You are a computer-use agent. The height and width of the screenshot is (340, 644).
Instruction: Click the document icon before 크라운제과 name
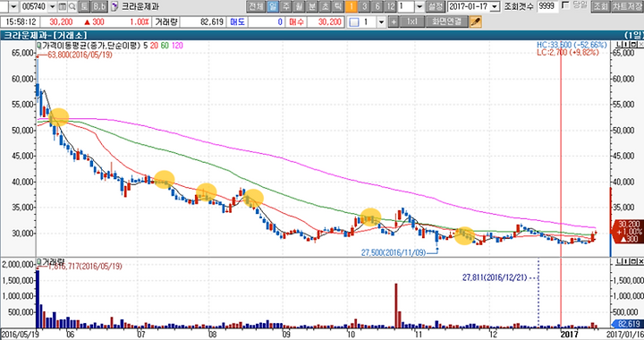click(114, 6)
